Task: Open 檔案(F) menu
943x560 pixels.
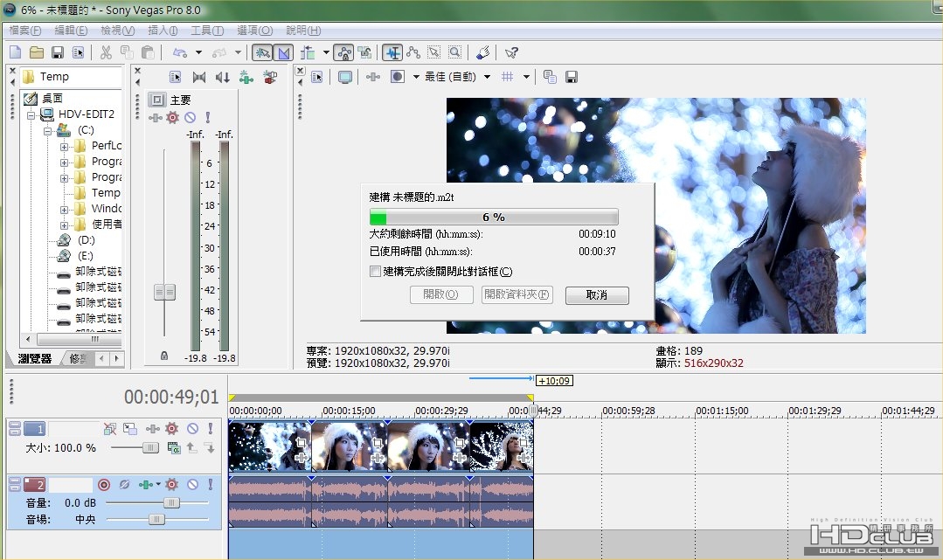Action: click(x=24, y=30)
